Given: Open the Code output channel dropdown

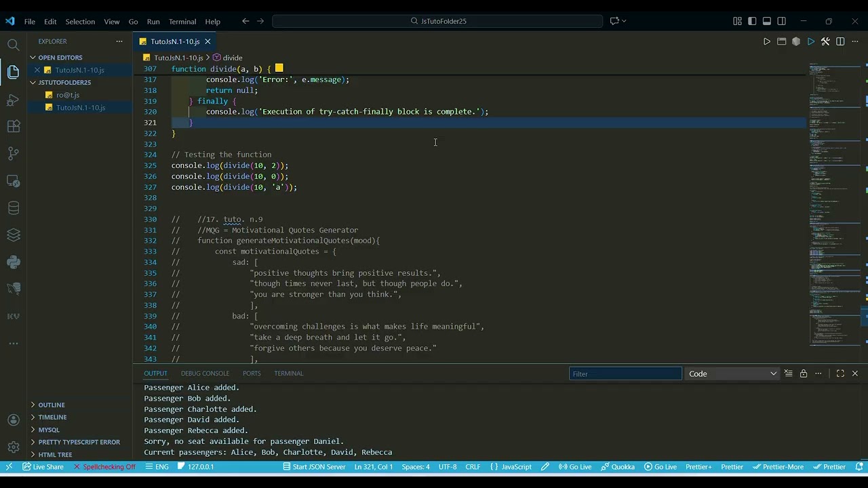Looking at the screenshot, I should [732, 373].
